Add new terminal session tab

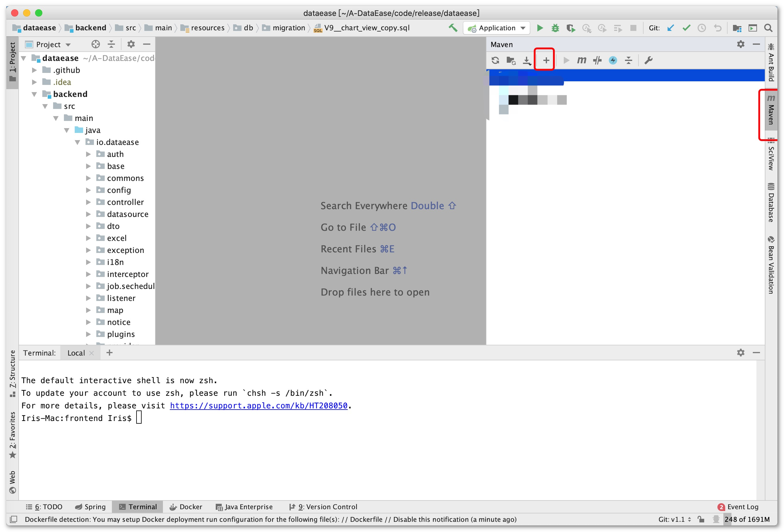click(x=109, y=353)
